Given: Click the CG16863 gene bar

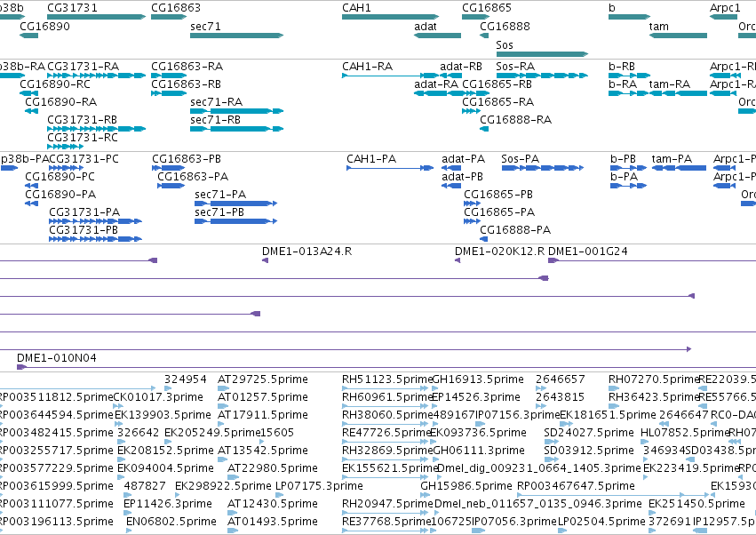Looking at the screenshot, I should (169, 17).
